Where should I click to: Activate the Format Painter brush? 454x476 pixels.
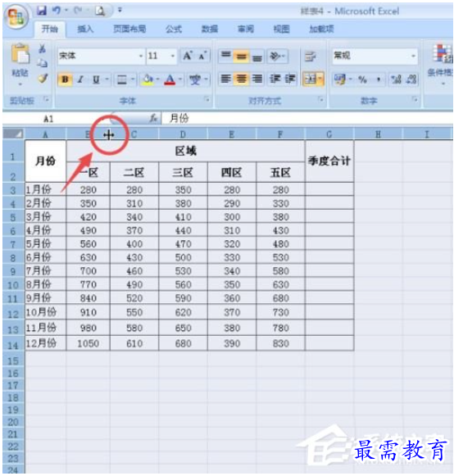click(x=43, y=79)
